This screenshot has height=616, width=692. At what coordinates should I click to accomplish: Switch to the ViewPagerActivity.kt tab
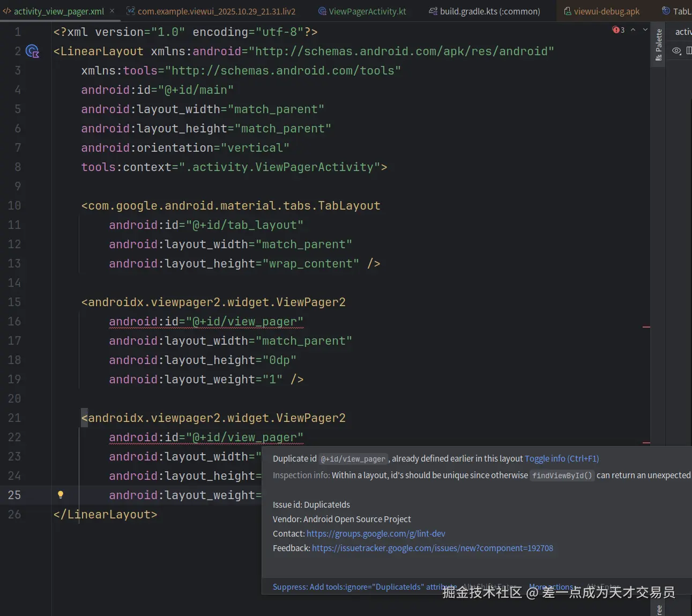[362, 11]
